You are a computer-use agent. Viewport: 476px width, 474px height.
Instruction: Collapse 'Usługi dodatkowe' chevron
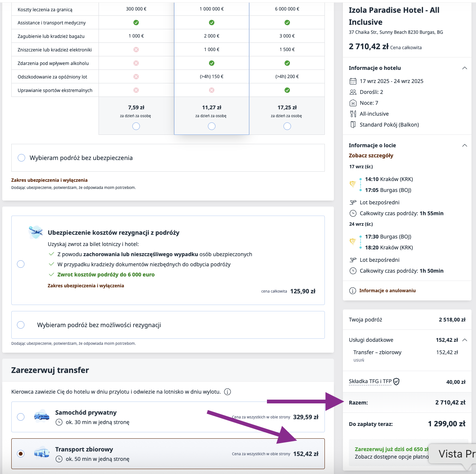465,340
